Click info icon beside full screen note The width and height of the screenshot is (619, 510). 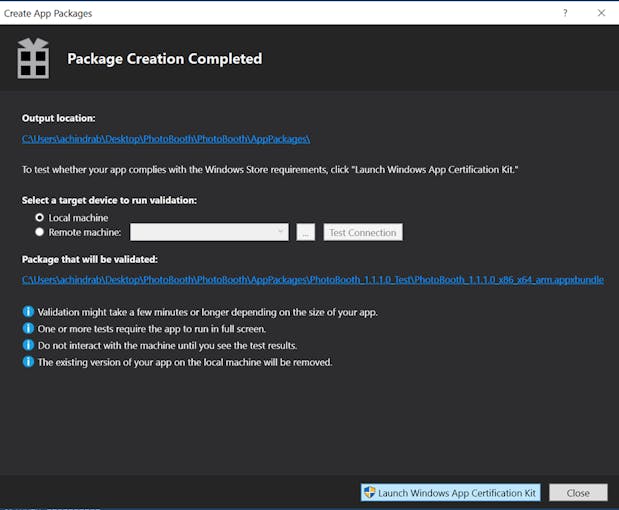(28, 328)
